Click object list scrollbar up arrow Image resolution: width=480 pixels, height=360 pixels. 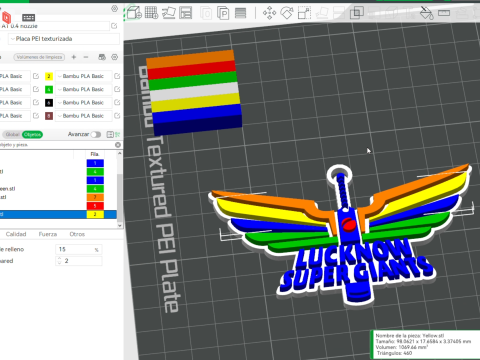click(x=119, y=154)
